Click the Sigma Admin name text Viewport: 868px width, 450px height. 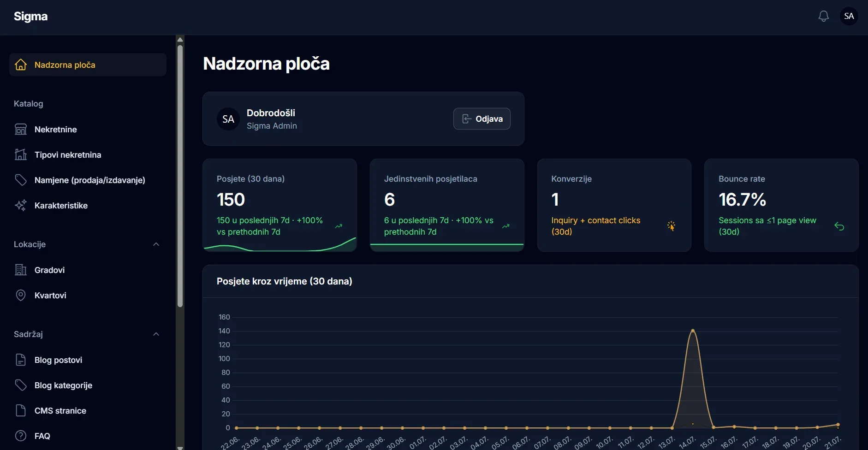click(272, 126)
